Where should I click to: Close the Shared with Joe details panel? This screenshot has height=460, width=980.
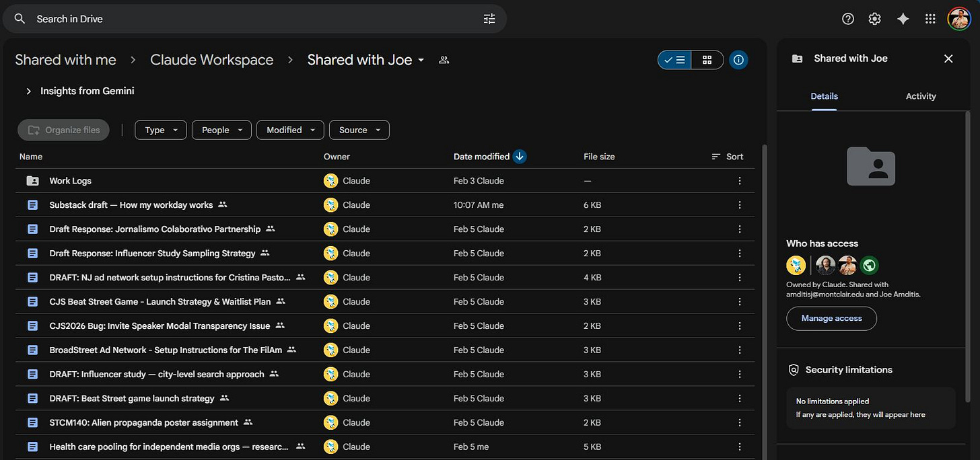tap(948, 59)
